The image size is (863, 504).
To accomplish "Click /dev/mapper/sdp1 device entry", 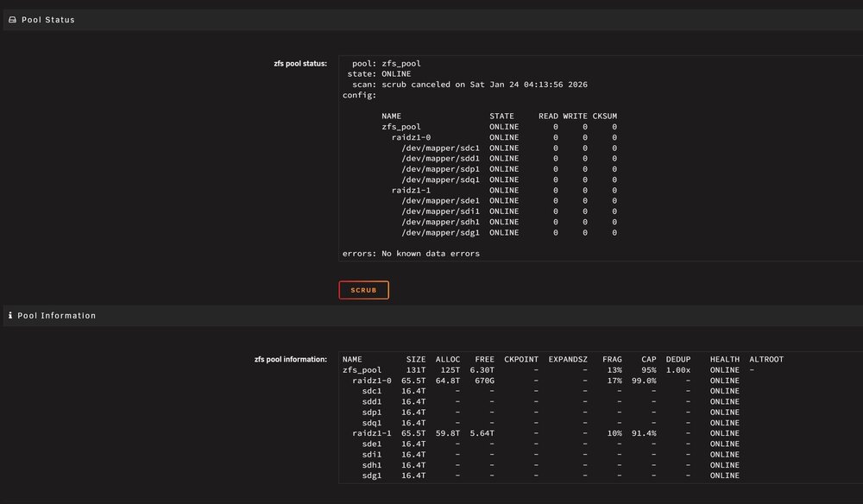I will [x=440, y=169].
